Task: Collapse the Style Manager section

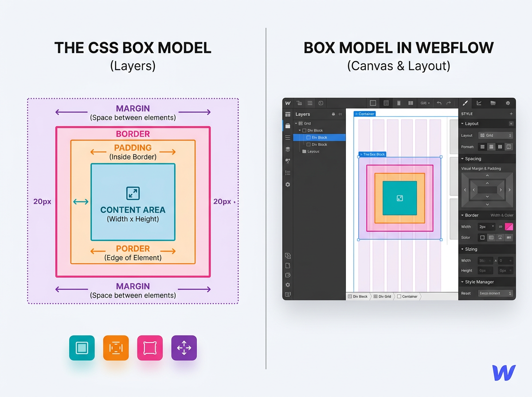Action: tap(462, 282)
